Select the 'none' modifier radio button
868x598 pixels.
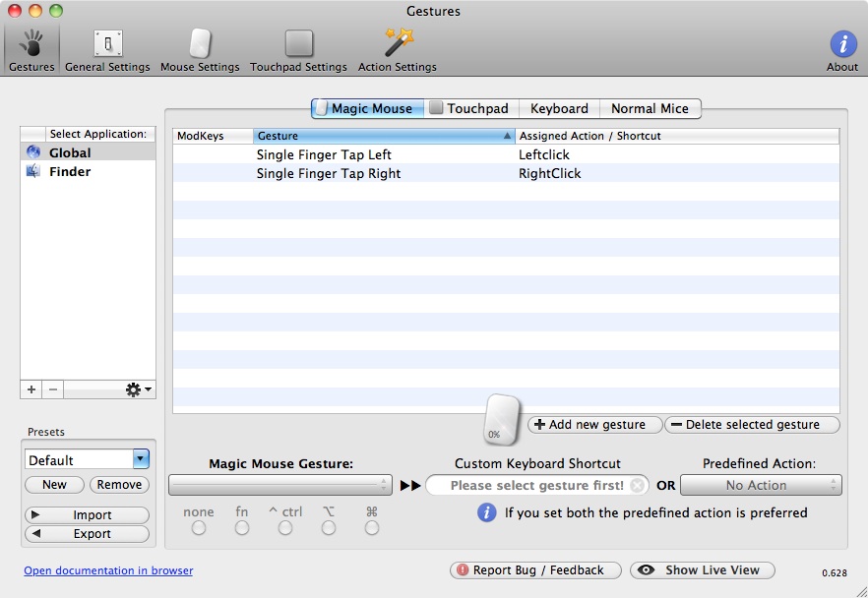tap(199, 528)
